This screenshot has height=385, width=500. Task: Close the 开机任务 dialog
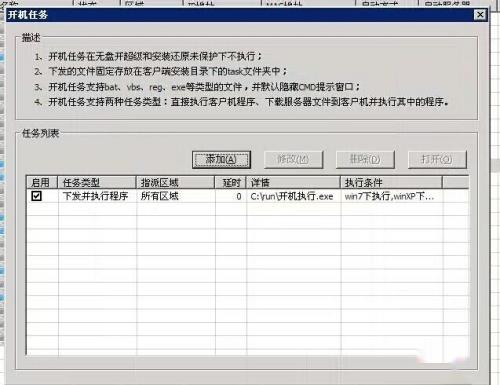point(480,15)
